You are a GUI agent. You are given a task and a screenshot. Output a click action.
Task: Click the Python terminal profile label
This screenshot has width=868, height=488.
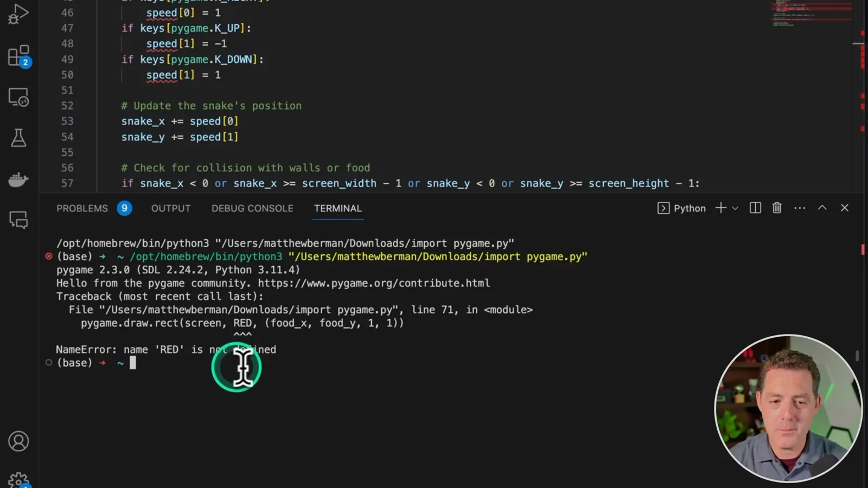681,208
